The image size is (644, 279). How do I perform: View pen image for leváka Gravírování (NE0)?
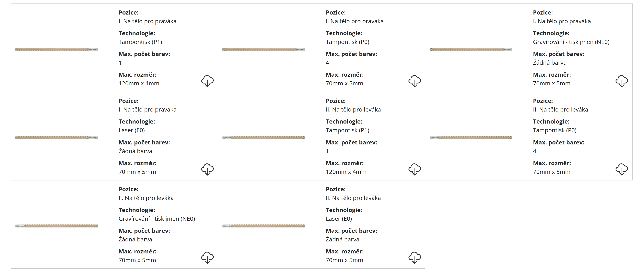57,226
